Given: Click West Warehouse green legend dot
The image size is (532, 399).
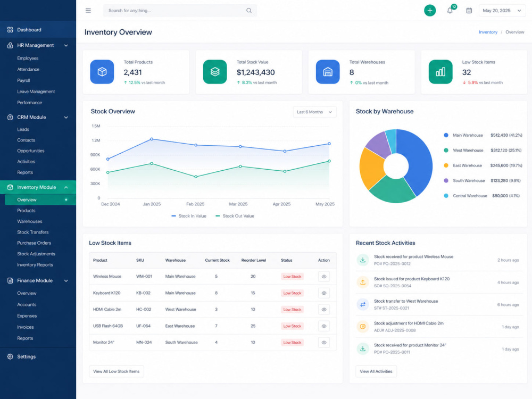Looking at the screenshot, I should pos(446,151).
